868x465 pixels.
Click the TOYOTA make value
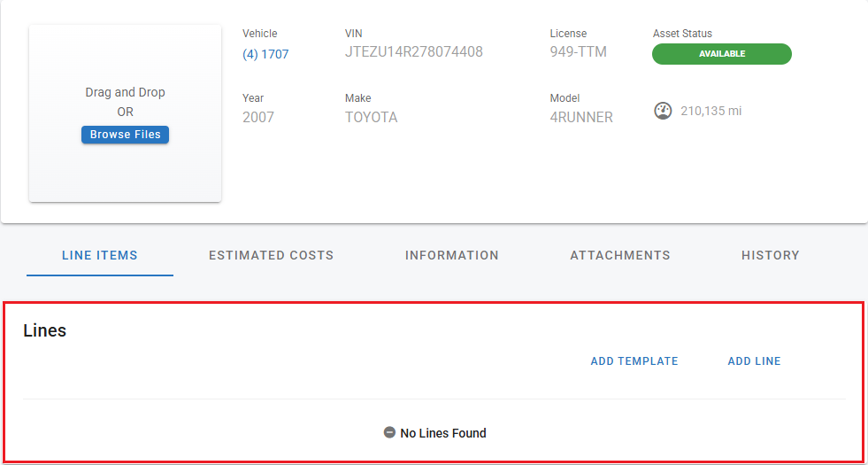(x=371, y=117)
